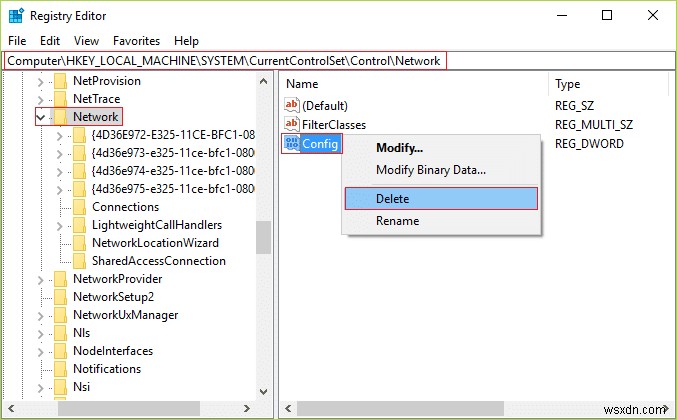Select Modify Binary Data from context menu

pyautogui.click(x=431, y=170)
